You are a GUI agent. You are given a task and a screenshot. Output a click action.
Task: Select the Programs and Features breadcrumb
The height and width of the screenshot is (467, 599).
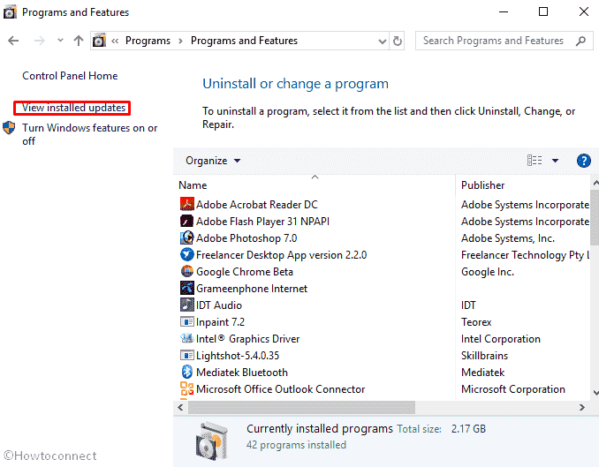(x=244, y=41)
